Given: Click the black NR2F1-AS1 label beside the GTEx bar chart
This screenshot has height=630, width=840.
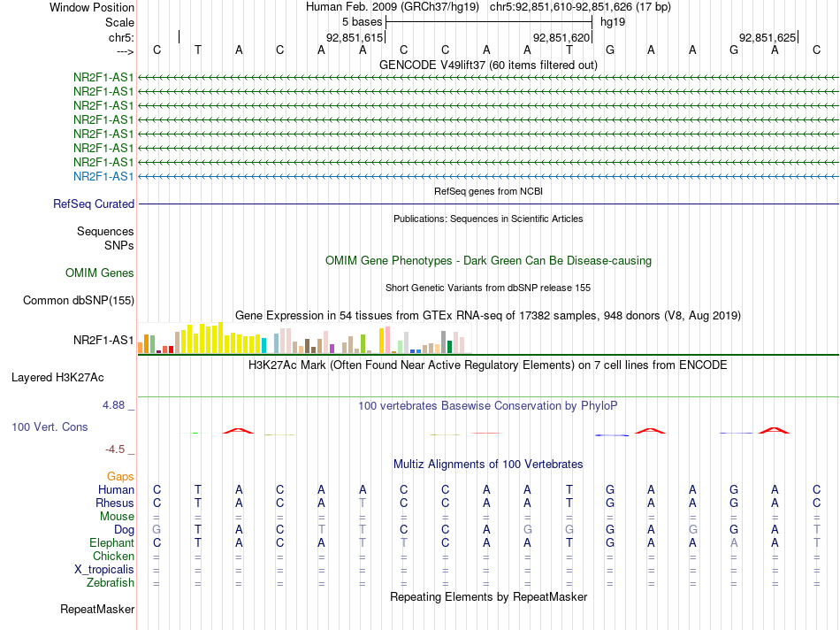Looking at the screenshot, I should tap(103, 340).
